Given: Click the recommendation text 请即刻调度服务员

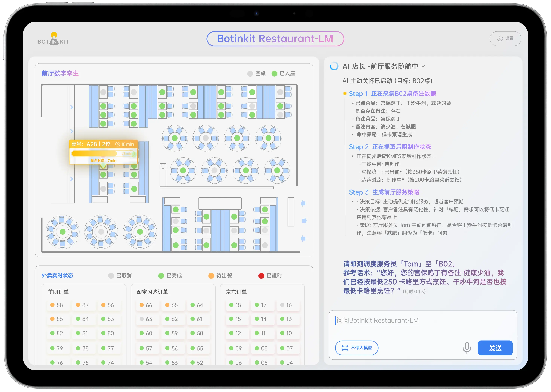Looking at the screenshot, I should pos(399,264).
